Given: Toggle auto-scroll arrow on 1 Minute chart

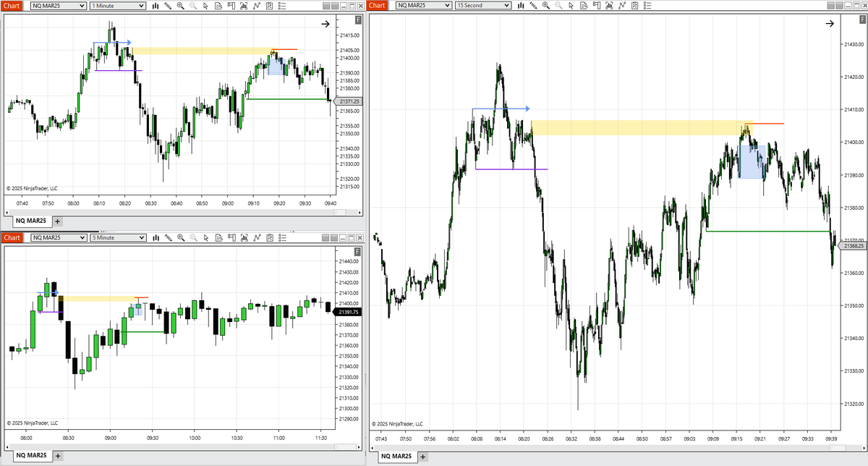Looking at the screenshot, I should click(x=325, y=23).
